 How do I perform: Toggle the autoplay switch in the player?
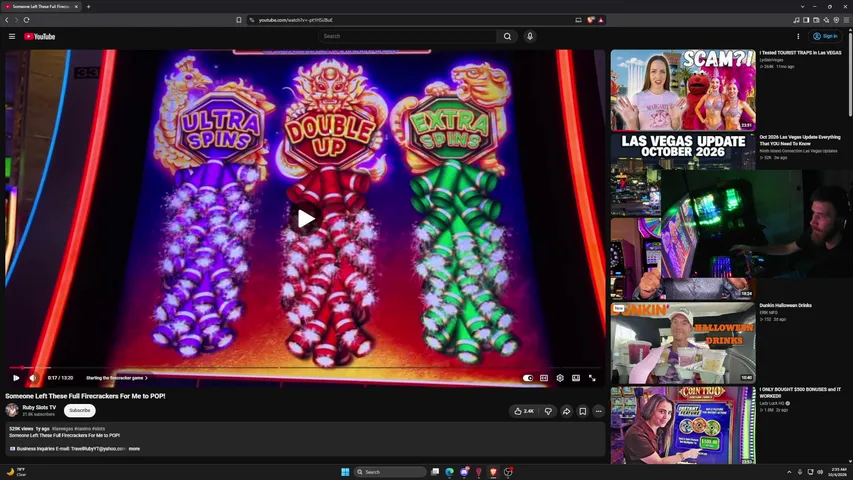[x=528, y=378]
